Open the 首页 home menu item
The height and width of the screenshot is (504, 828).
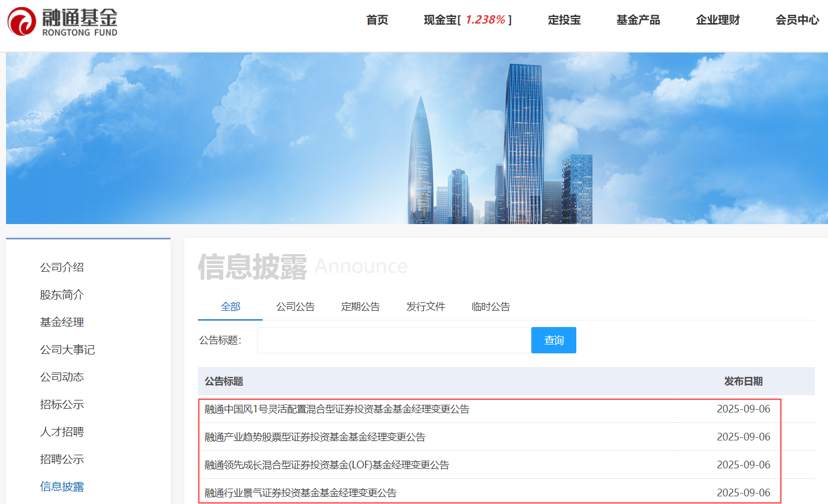click(x=377, y=20)
